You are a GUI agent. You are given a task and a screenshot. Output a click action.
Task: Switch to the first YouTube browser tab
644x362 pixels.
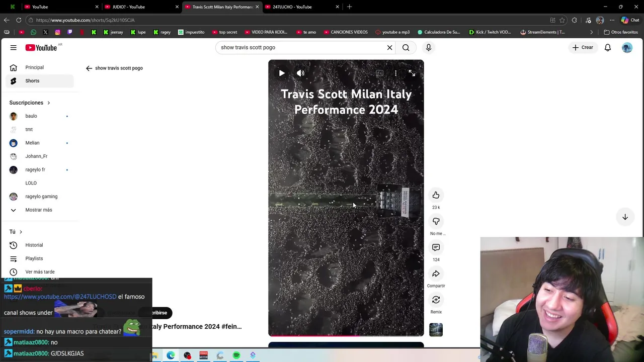[x=60, y=7]
